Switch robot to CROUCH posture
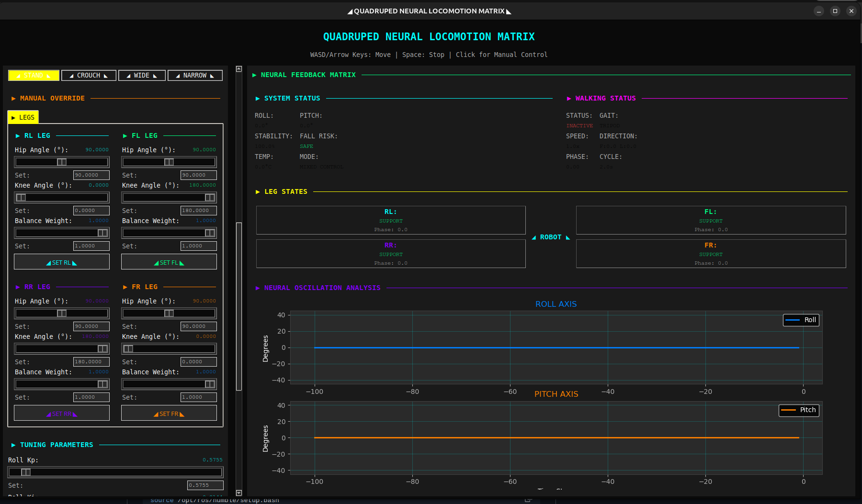The height and width of the screenshot is (504, 862). tap(89, 76)
